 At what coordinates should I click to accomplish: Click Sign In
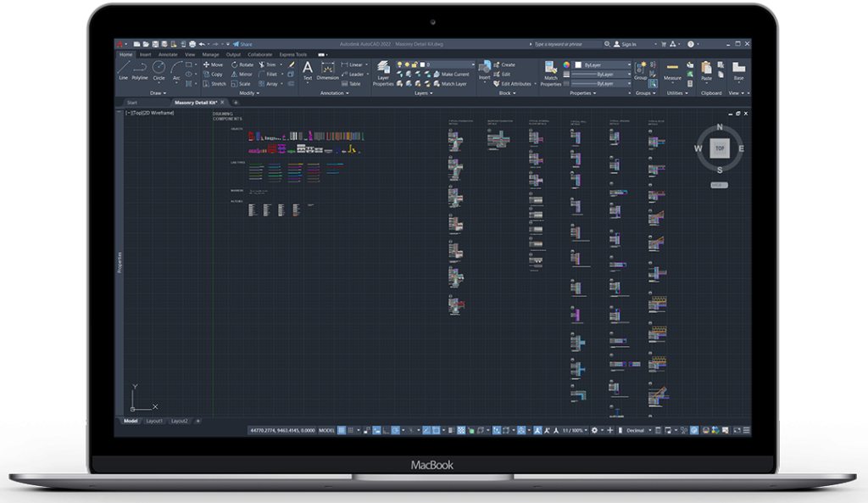625,44
